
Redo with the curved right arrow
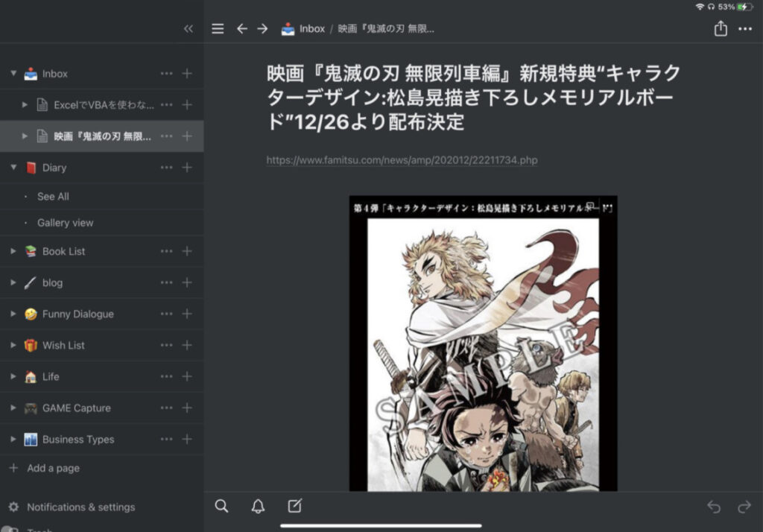tap(744, 507)
